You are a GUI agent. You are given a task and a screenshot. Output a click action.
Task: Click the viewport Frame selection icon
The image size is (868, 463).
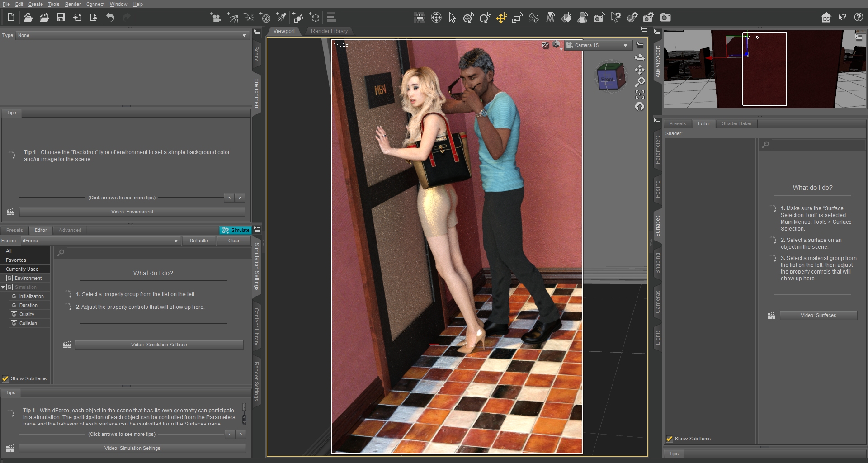(x=640, y=94)
